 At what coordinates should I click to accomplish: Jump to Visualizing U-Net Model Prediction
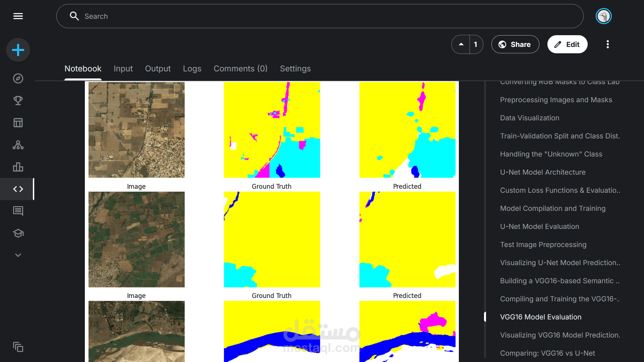tap(560, 263)
